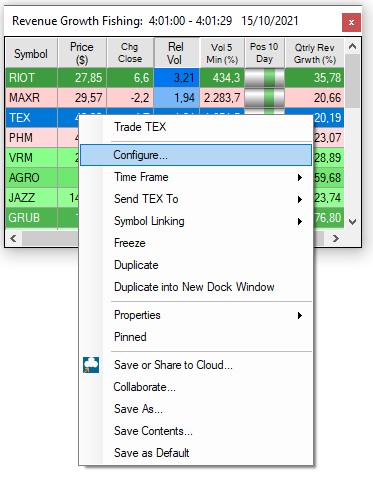Click the Qtrly Rev Grwth column header
Screen dimensions: 373x481
[314, 53]
